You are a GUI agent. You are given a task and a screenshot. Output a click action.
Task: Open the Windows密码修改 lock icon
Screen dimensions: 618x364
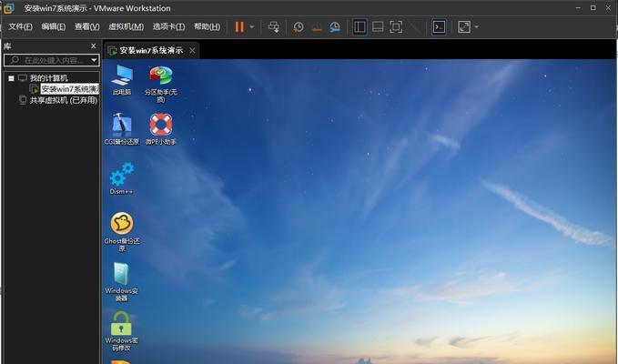(121, 331)
